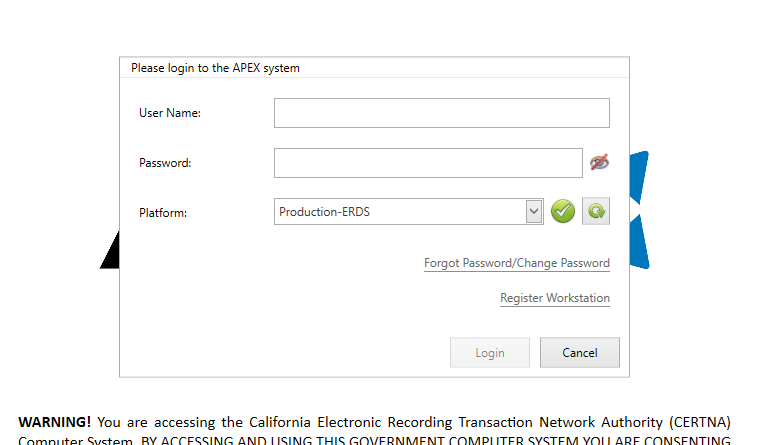Click the bold WARNING! text
The height and width of the screenshot is (445, 769).
pyautogui.click(x=54, y=421)
